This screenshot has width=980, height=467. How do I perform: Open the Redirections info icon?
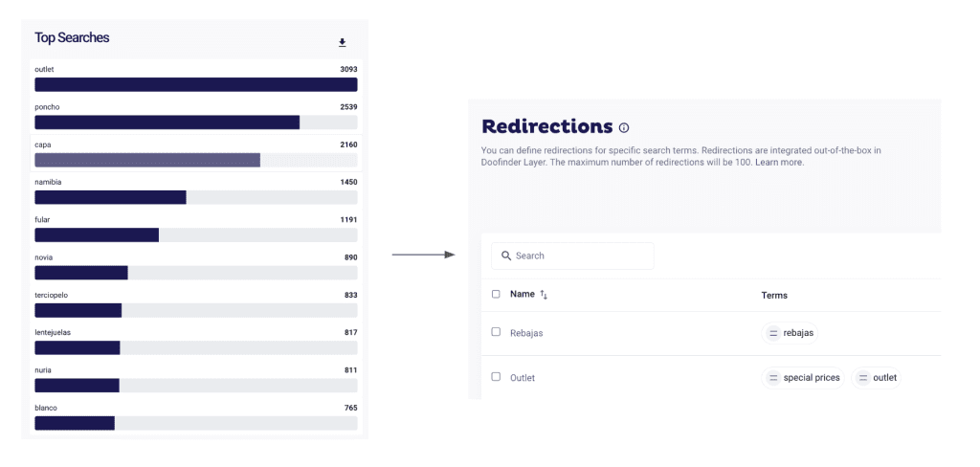pyautogui.click(x=624, y=127)
